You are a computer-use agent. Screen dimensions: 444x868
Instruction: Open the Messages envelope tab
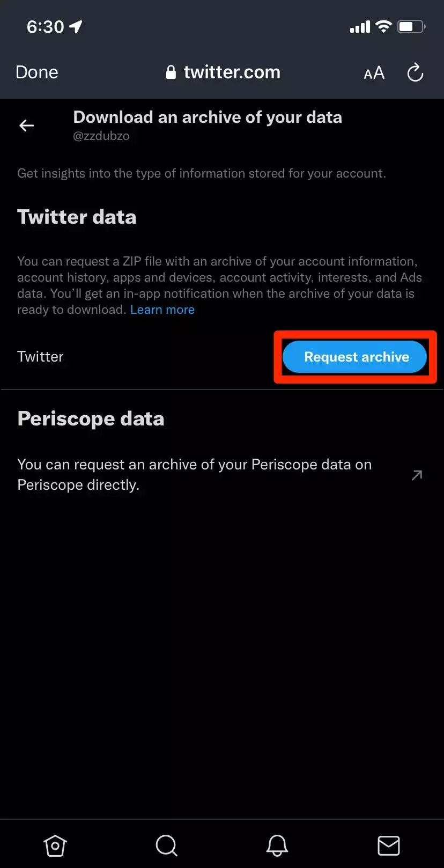[388, 845]
